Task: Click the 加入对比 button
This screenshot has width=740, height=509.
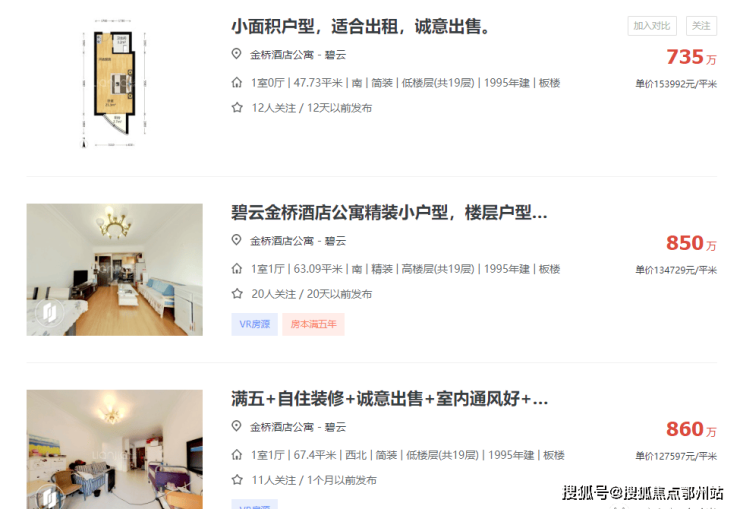Action: click(652, 26)
